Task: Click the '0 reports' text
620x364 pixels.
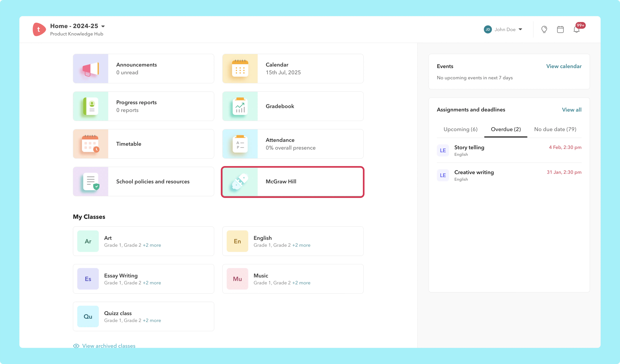Action: [127, 110]
